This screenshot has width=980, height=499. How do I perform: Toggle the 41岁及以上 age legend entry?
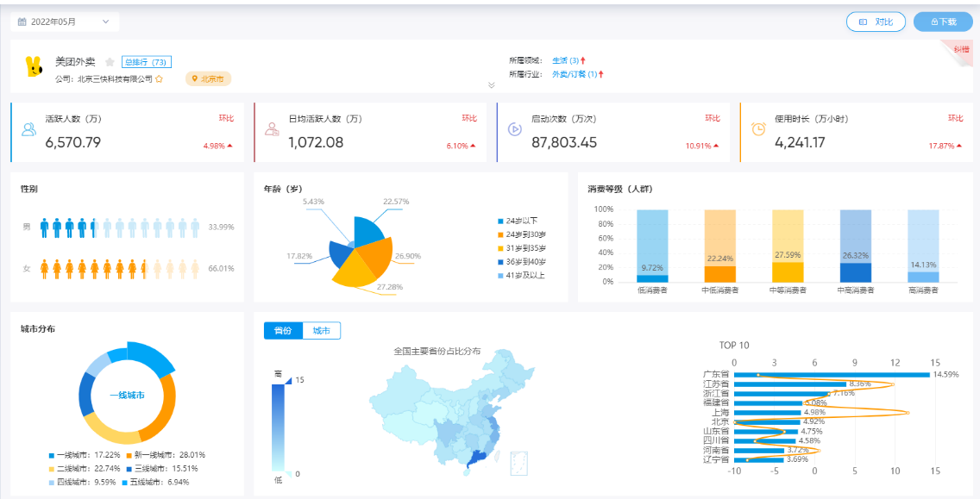[521, 275]
